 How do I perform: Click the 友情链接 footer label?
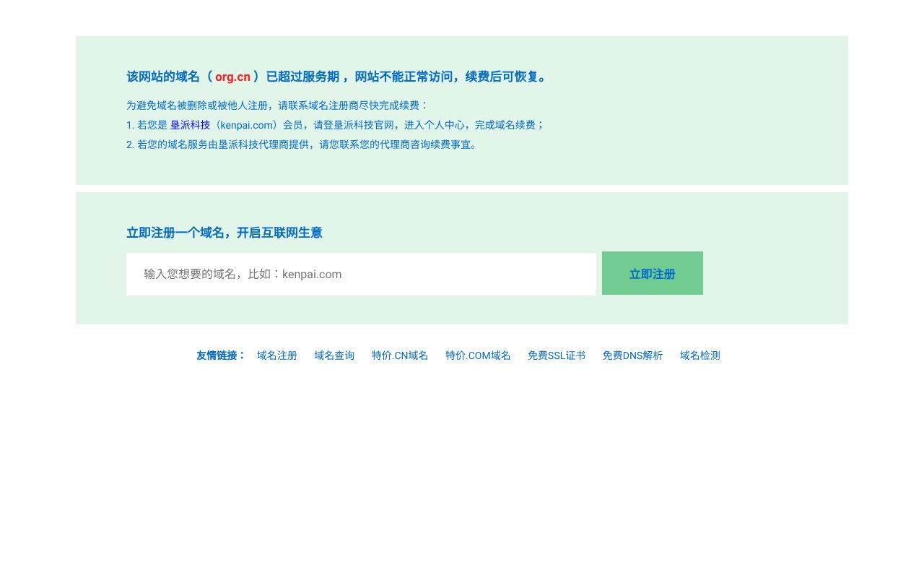[221, 355]
